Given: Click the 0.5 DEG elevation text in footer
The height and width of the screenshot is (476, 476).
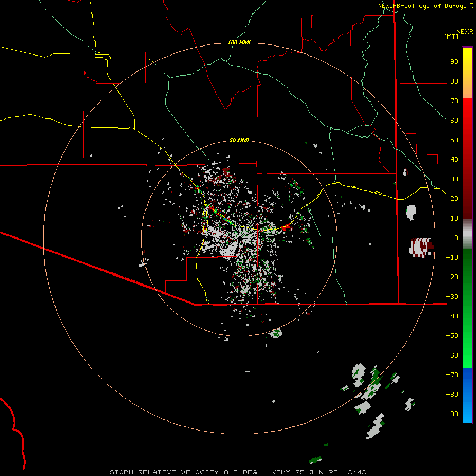Looking at the screenshot, I should pyautogui.click(x=241, y=472).
